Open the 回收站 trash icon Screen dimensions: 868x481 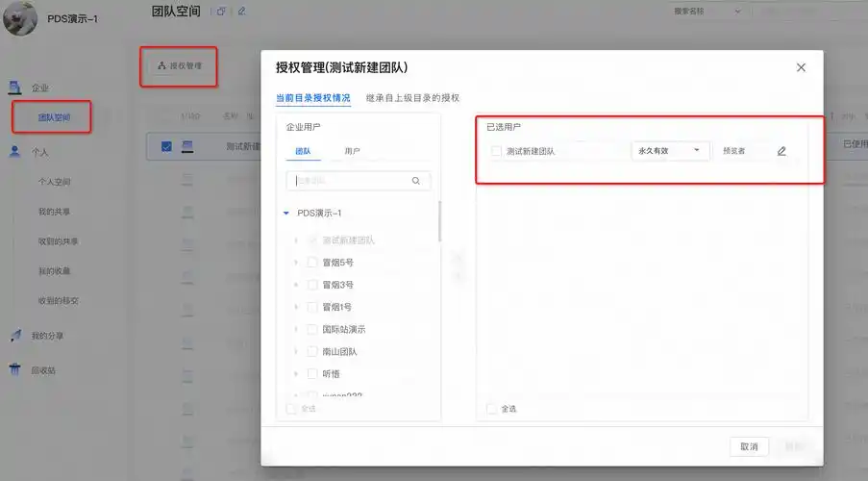14,369
